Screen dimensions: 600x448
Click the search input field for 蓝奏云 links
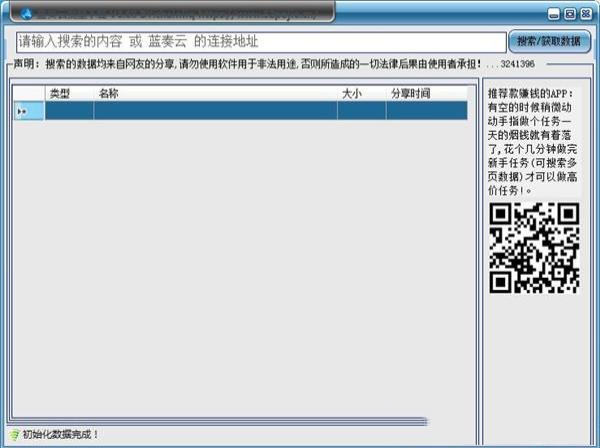(261, 42)
